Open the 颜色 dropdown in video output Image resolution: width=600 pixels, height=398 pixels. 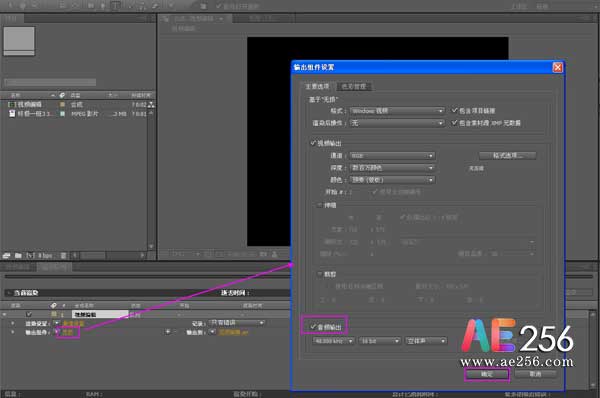(392, 180)
